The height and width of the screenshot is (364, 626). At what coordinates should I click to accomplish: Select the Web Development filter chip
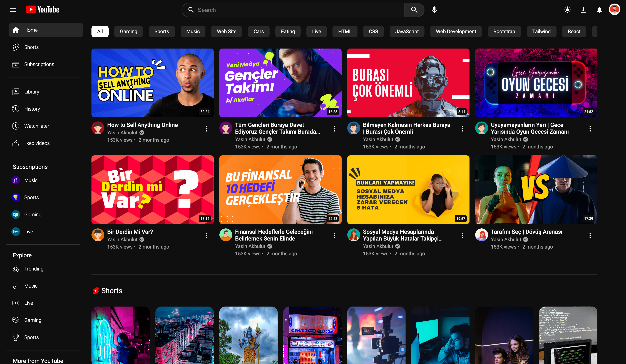pyautogui.click(x=456, y=32)
